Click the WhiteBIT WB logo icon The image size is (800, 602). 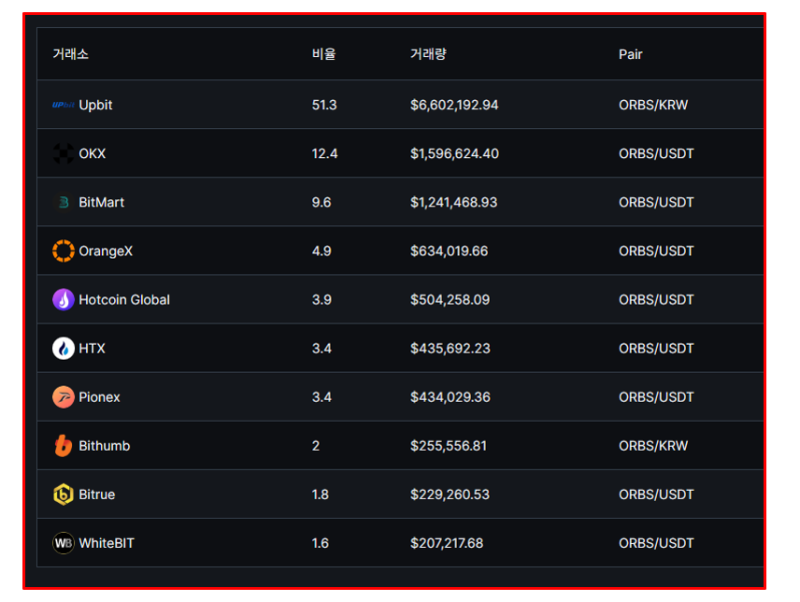63,543
